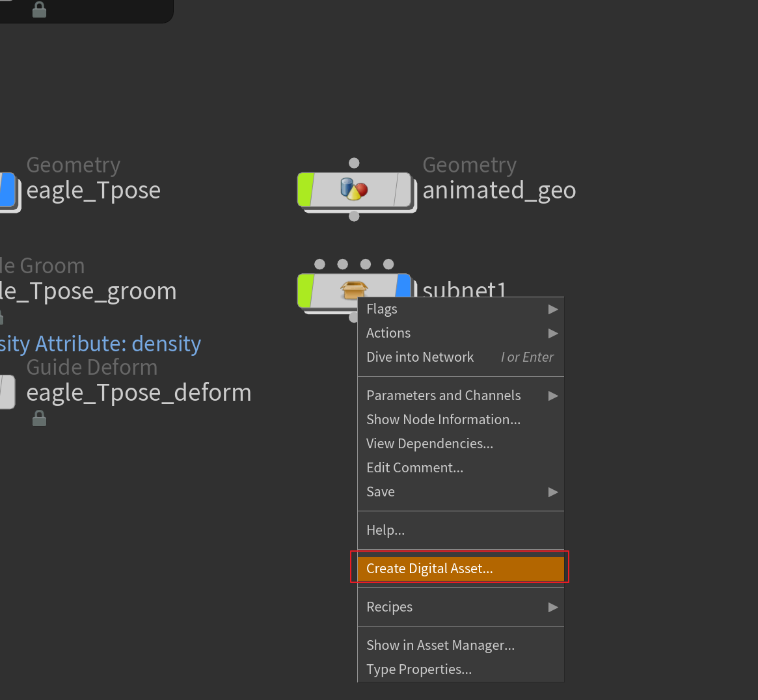Screen dimensions: 758x700
Task: Choose Help... in context menu
Action: (x=461, y=530)
